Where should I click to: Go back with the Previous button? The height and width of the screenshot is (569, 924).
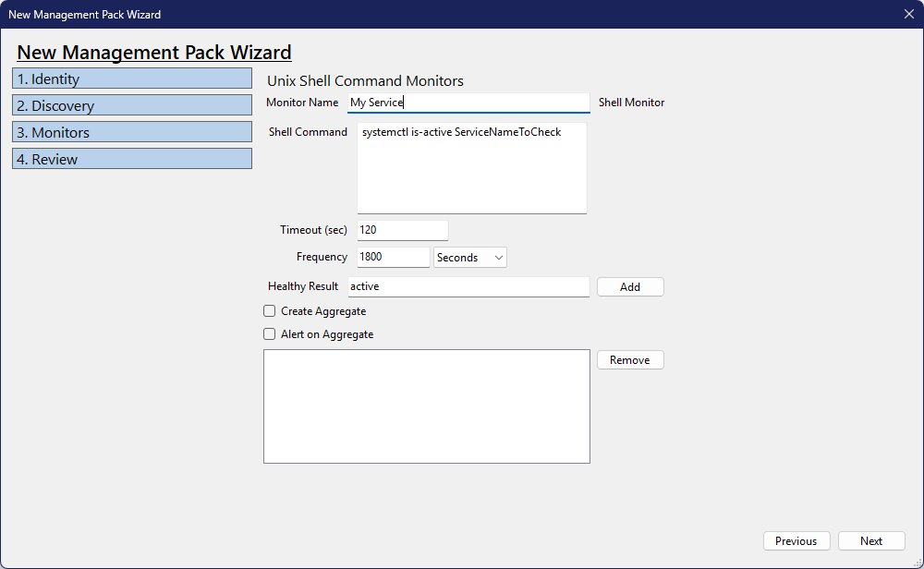pos(796,541)
